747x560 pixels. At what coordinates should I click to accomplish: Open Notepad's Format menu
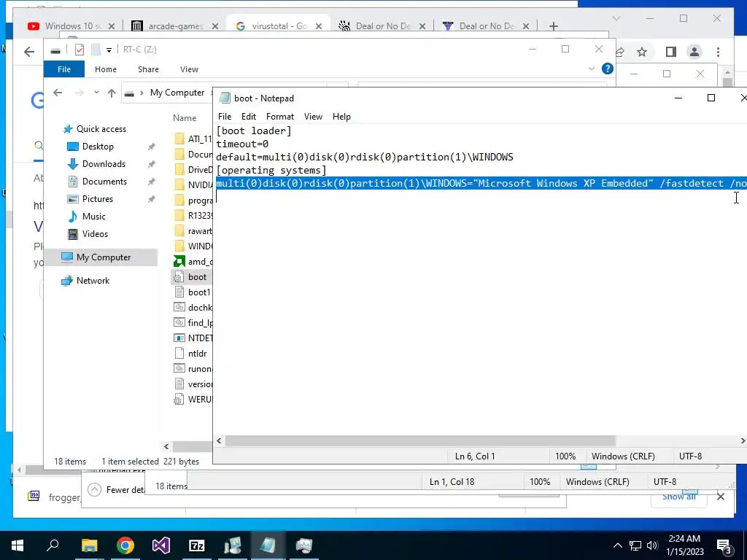point(279,117)
